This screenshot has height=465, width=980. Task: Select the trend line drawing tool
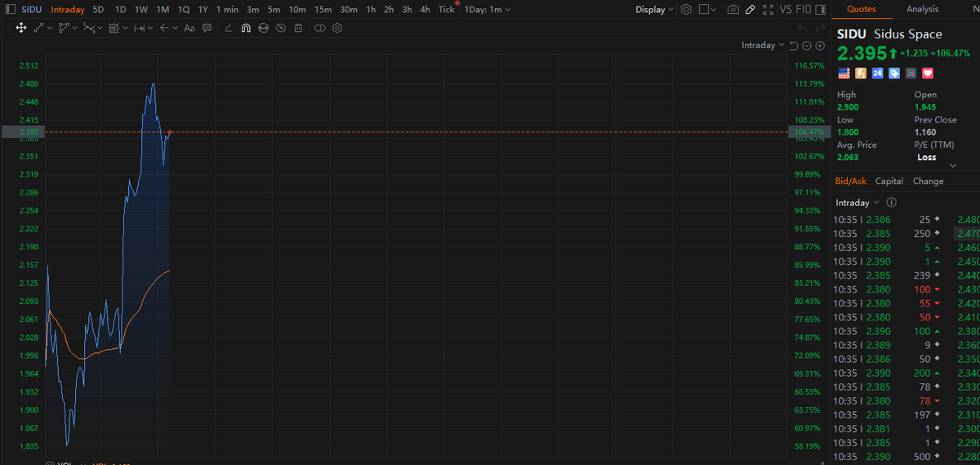pyautogui.click(x=38, y=28)
